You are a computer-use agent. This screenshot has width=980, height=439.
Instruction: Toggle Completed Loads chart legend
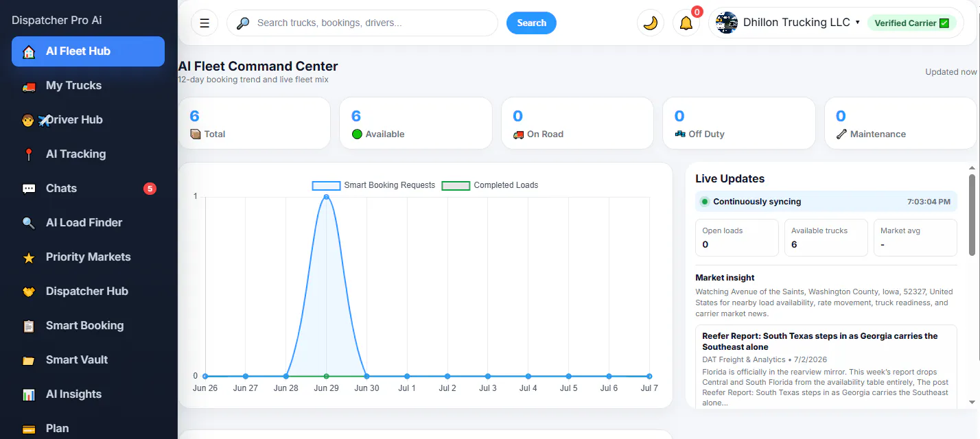pyautogui.click(x=490, y=185)
